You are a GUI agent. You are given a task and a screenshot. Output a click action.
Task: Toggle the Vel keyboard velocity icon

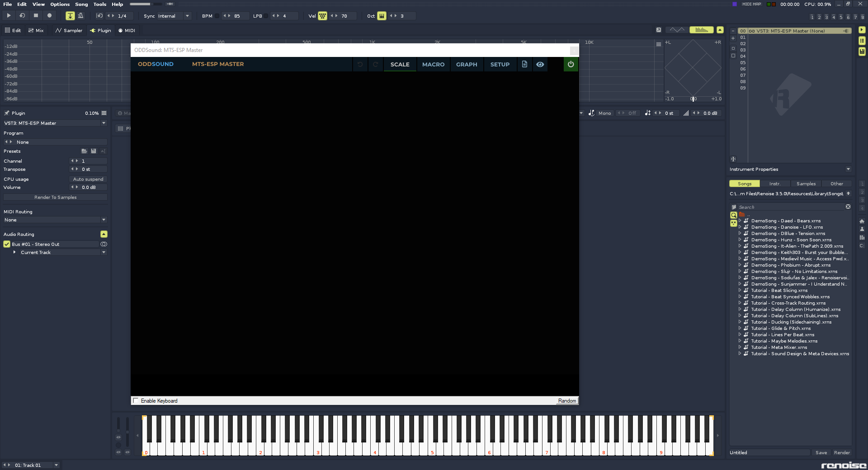[x=322, y=16]
